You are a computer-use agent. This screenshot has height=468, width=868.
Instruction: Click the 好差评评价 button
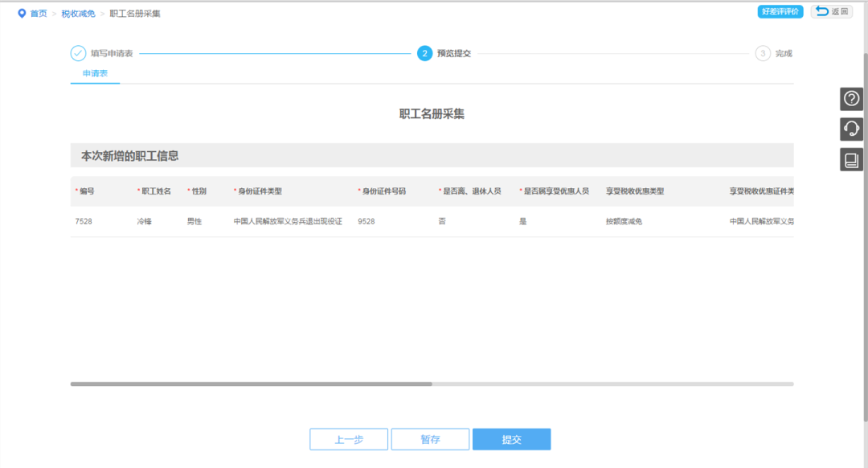(780, 11)
